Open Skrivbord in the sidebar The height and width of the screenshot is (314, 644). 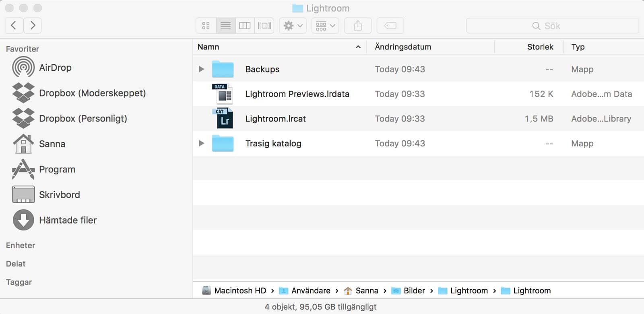[x=46, y=195]
